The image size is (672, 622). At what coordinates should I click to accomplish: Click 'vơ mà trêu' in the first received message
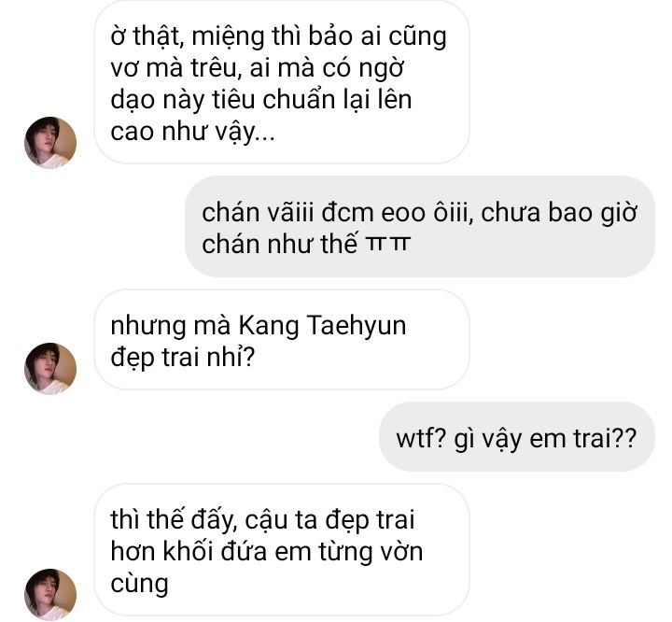(174, 68)
